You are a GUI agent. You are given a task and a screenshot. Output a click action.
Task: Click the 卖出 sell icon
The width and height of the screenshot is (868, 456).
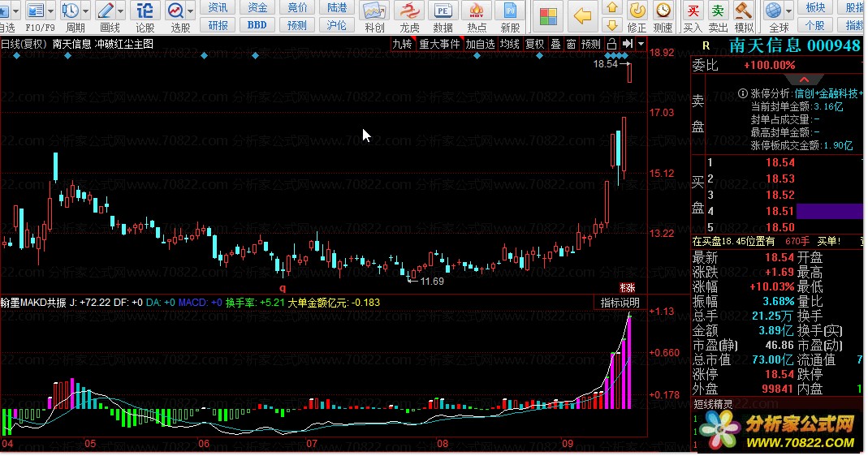tap(718, 11)
